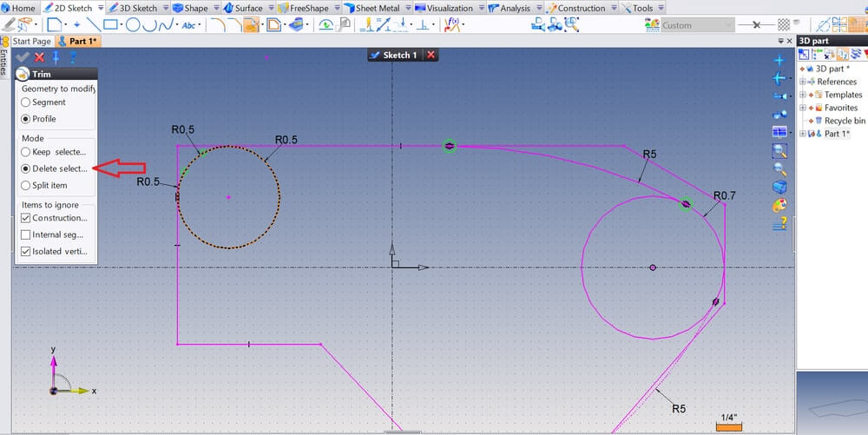Switch to the Sheet Metal ribbon tab
This screenshot has height=435, width=868.
[378, 8]
